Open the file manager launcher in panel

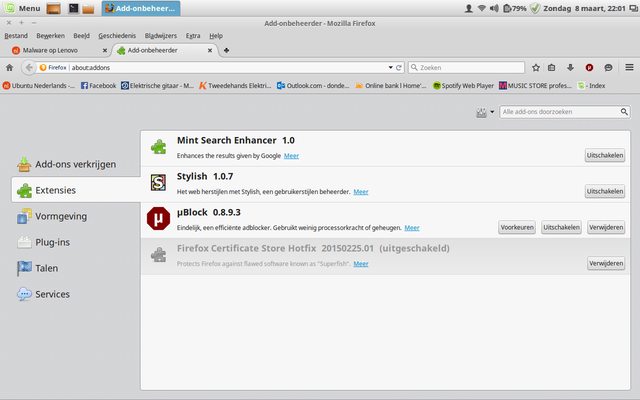point(53,9)
